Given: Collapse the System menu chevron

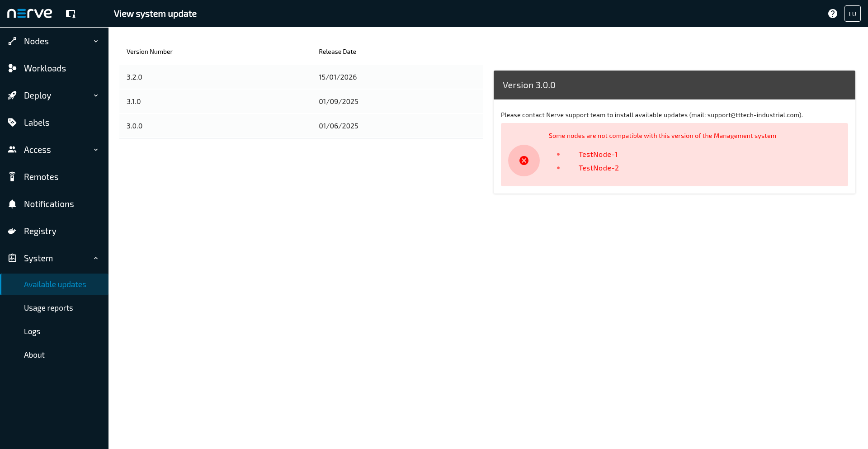Looking at the screenshot, I should click(96, 258).
